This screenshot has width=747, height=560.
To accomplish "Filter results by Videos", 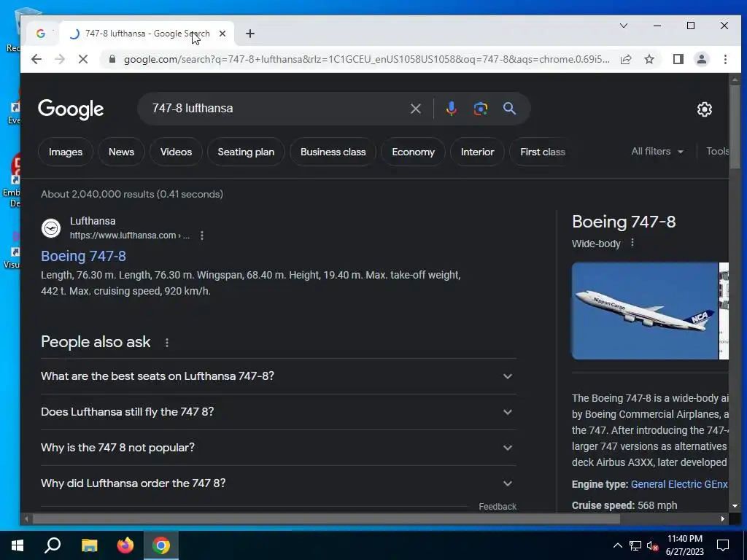I will coord(176,152).
